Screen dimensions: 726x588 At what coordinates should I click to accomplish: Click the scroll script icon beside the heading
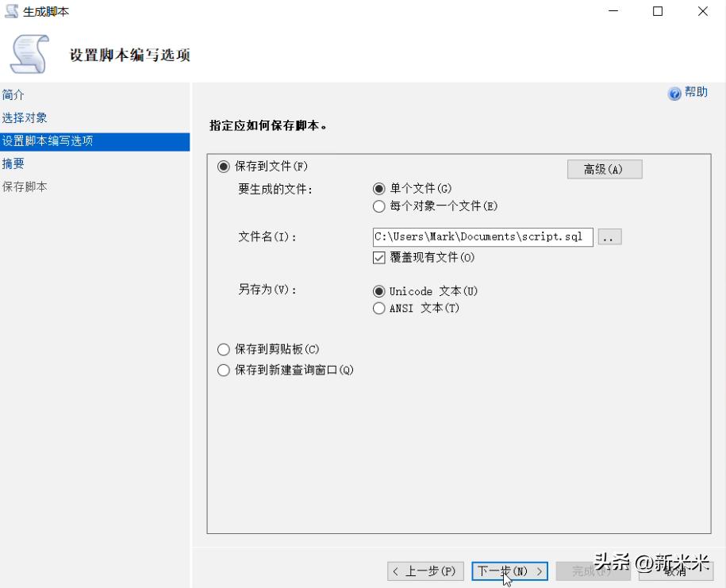click(29, 50)
